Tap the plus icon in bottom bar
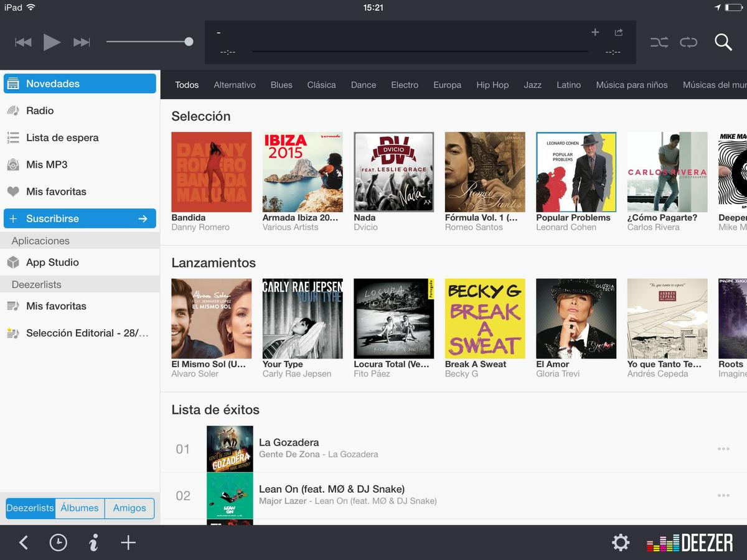The image size is (747, 560). [128, 543]
